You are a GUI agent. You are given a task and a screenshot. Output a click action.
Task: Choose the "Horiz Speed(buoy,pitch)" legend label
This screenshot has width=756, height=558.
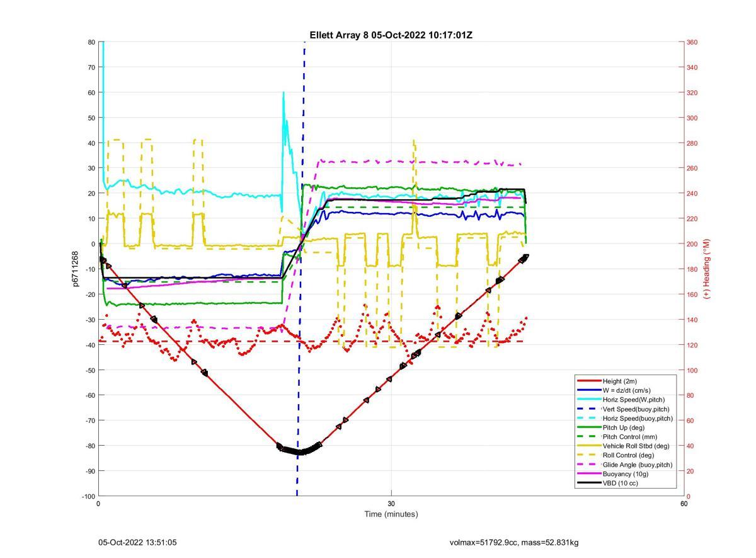pyautogui.click(x=638, y=418)
